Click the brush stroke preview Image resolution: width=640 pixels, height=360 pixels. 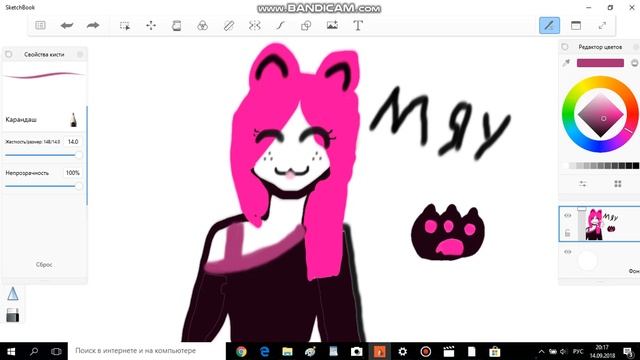44,75
